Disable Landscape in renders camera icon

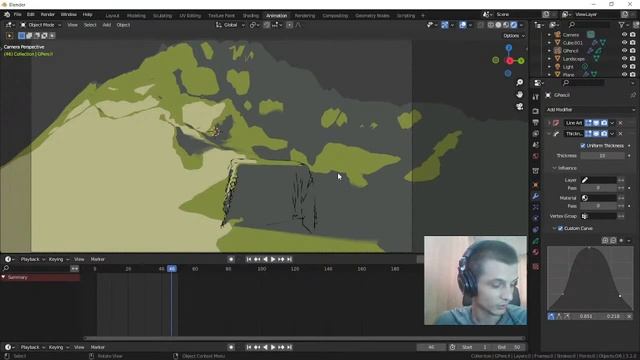[633, 59]
